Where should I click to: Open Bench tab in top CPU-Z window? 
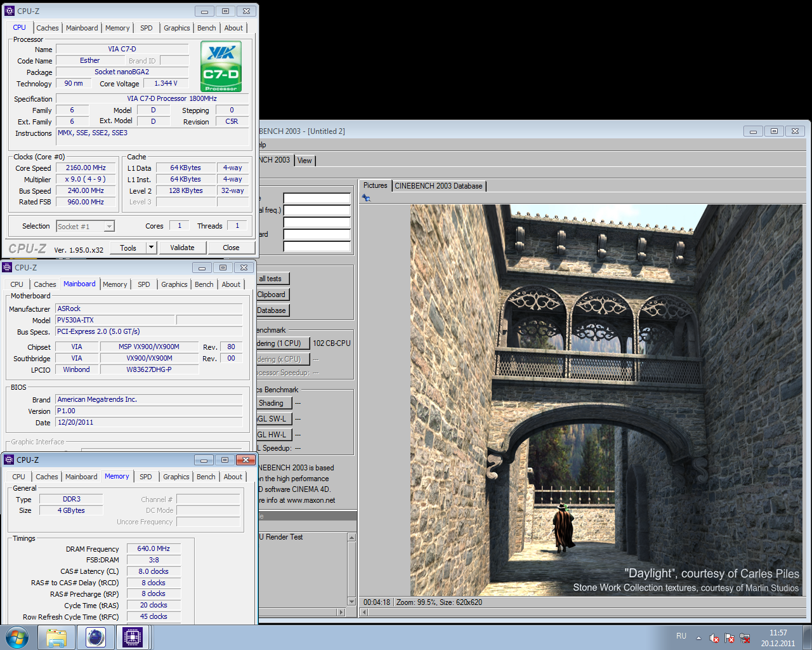207,28
